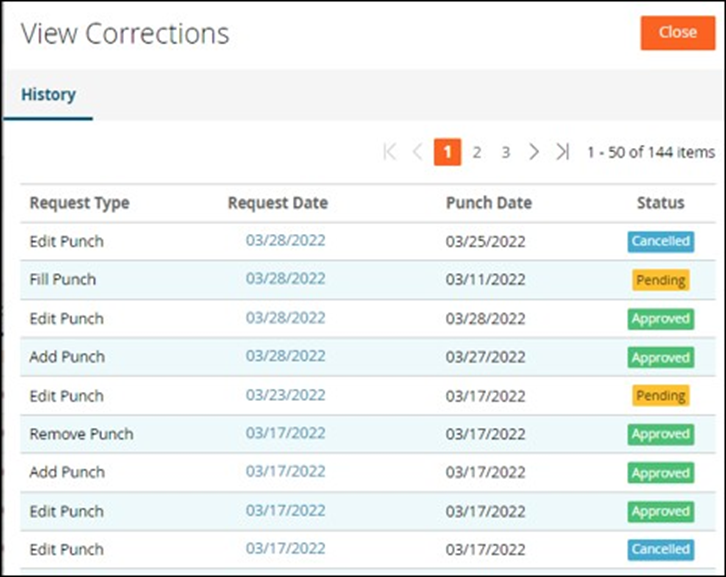Select the Remove Punch request type cell
Image resolution: width=726 pixels, height=577 pixels.
point(81,434)
